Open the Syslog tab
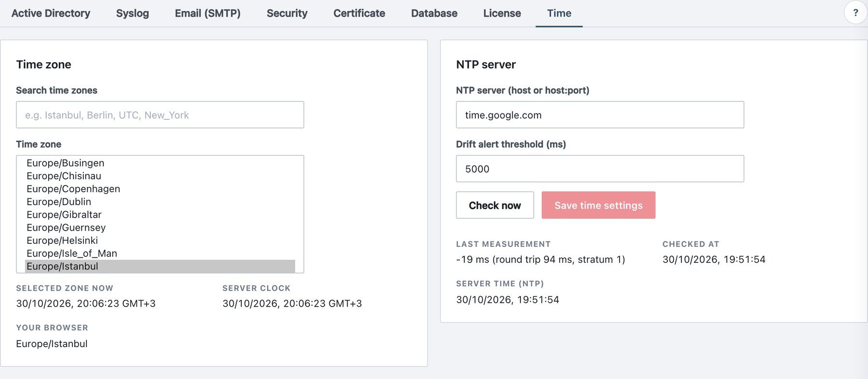 click(132, 13)
